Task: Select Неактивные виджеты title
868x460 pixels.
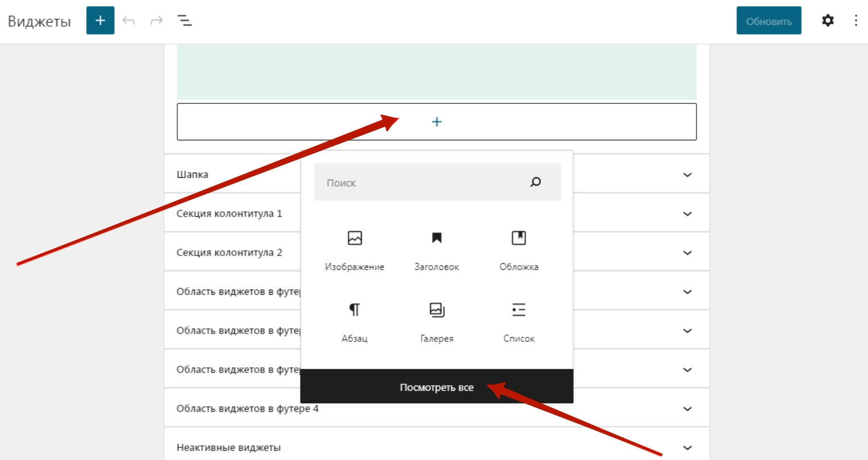Action: click(228, 448)
